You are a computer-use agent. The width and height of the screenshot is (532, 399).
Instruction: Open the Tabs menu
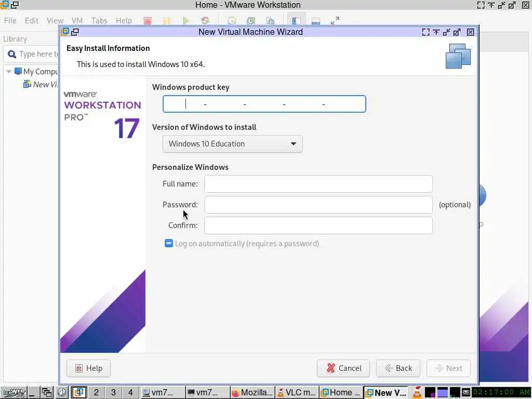[99, 21]
